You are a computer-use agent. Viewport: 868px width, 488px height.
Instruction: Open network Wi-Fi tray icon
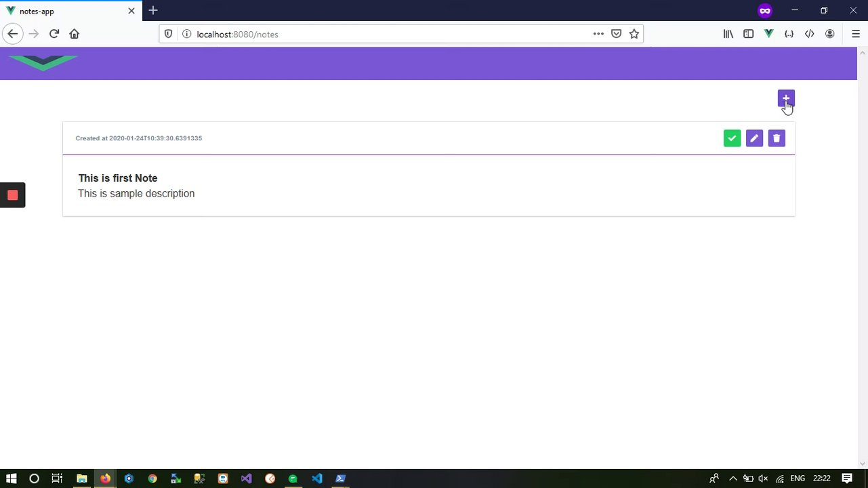coord(780,479)
